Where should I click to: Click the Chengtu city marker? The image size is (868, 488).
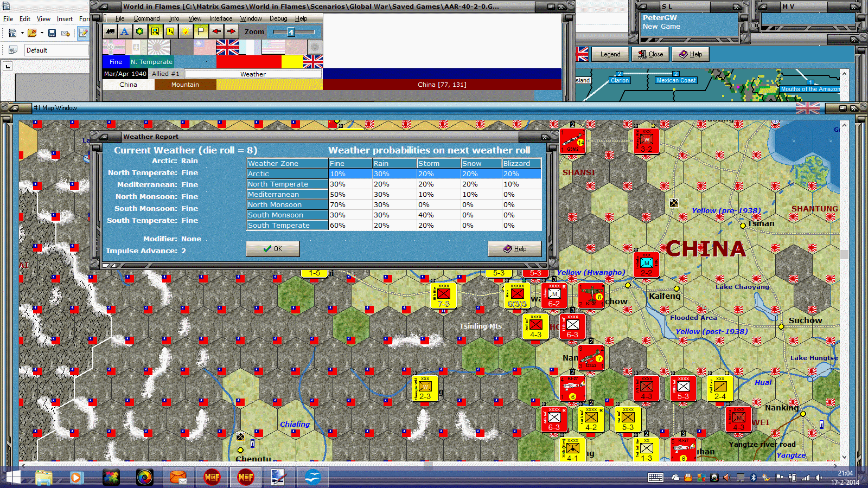tap(240, 450)
